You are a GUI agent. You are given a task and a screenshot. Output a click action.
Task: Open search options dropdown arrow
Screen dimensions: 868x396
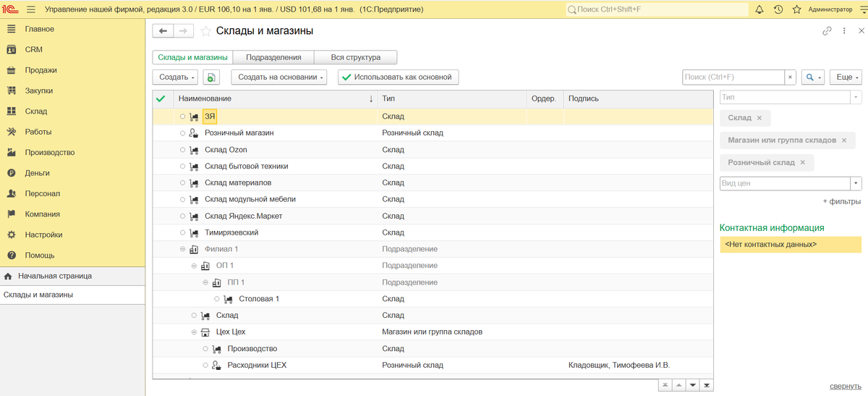820,77
